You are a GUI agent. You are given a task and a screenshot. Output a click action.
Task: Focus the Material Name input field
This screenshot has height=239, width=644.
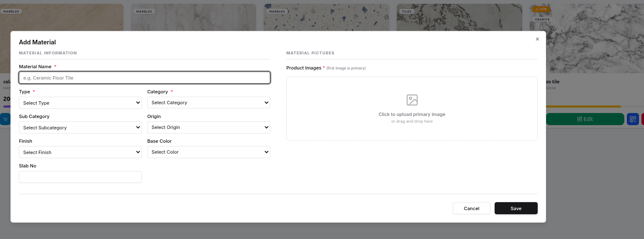[x=144, y=77]
